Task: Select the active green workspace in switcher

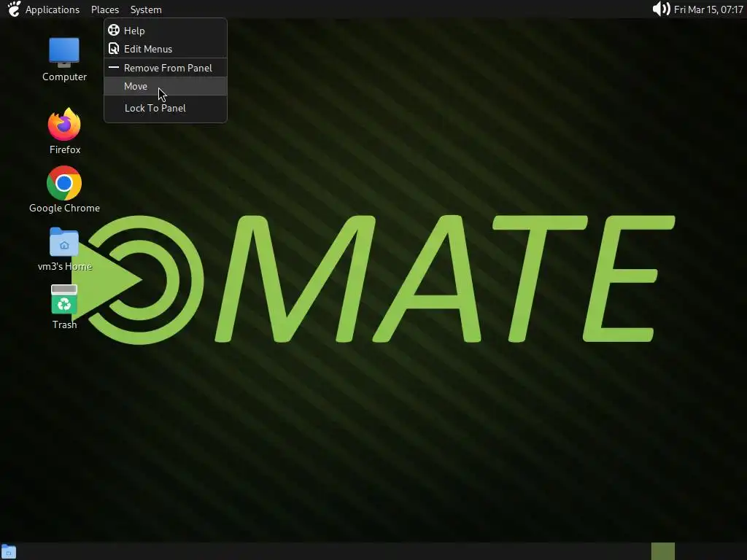Action: (x=662, y=551)
